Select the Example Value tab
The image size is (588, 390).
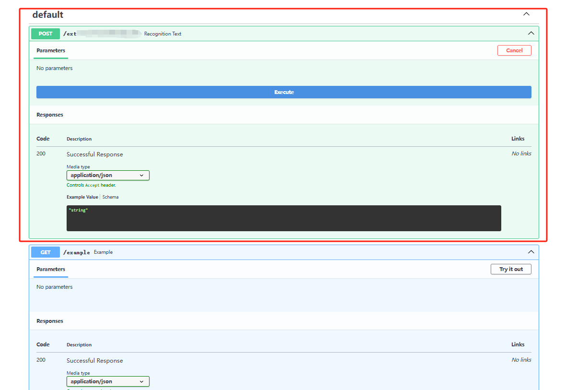coord(82,197)
